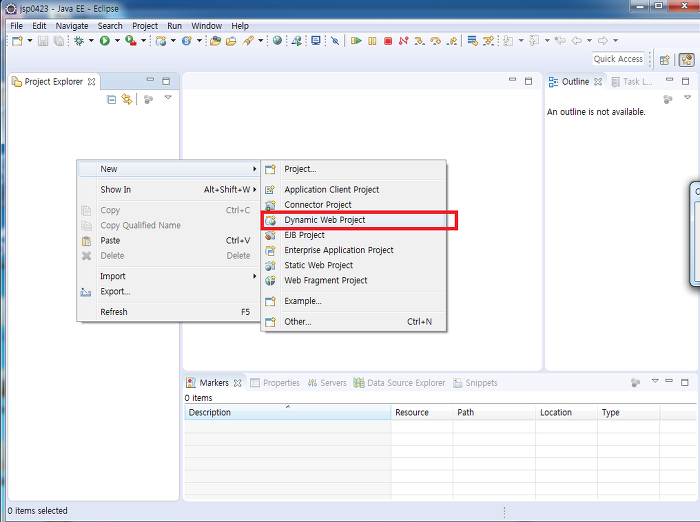Maximize the editor area
Image resolution: width=700 pixels, height=522 pixels.
(529, 81)
